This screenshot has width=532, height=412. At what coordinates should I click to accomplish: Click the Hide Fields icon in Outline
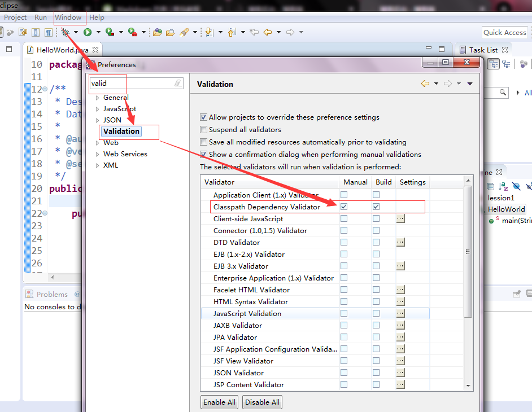516,186
